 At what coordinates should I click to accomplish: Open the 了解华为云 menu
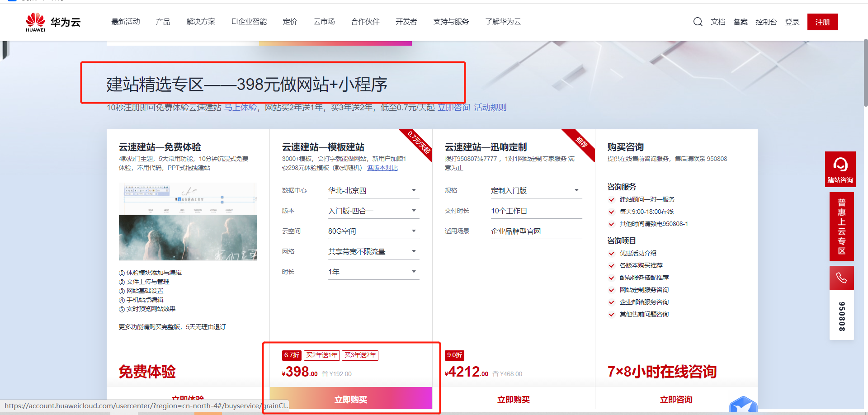(503, 22)
